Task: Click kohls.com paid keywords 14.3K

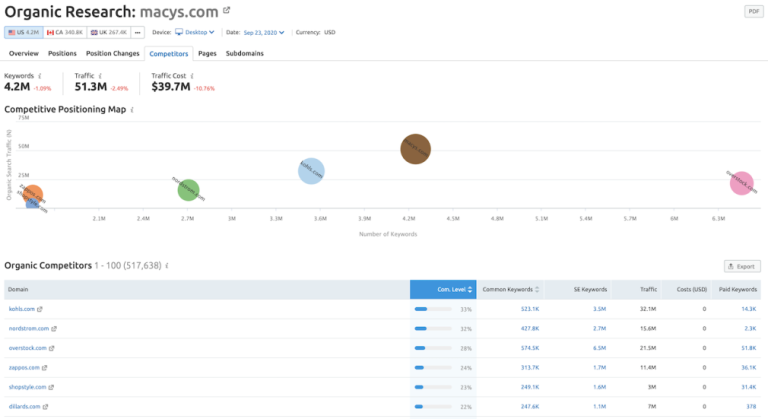Action: coord(748,309)
